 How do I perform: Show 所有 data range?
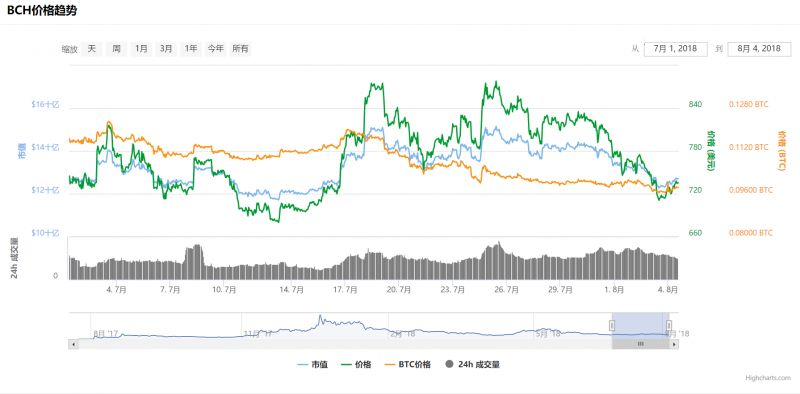click(240, 49)
